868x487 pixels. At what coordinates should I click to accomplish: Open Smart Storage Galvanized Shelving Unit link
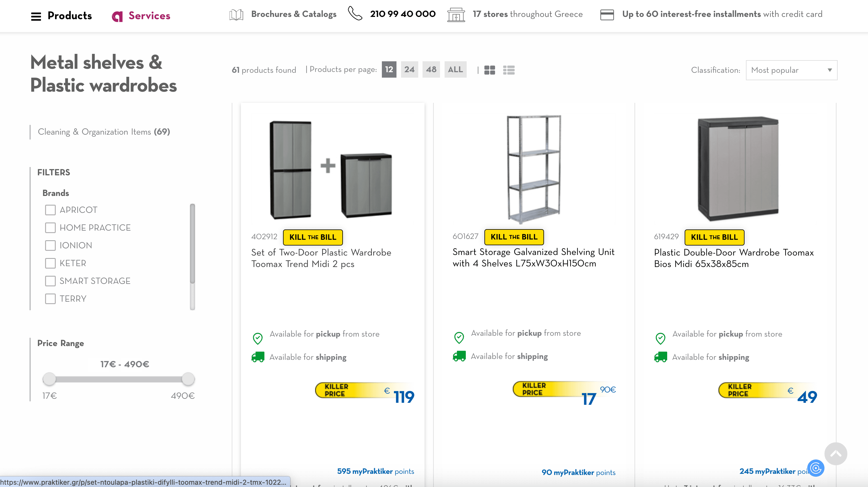tap(533, 258)
